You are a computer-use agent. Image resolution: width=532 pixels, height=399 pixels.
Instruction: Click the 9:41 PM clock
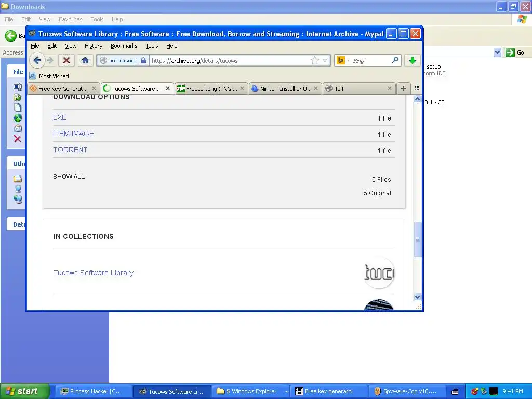click(513, 391)
